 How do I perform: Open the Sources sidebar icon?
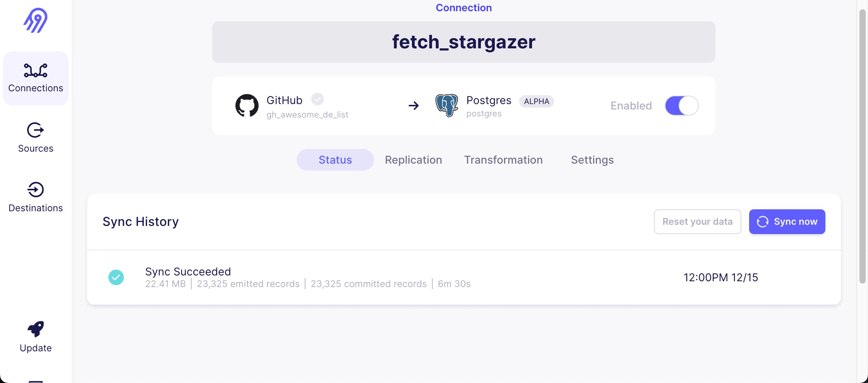click(x=36, y=130)
